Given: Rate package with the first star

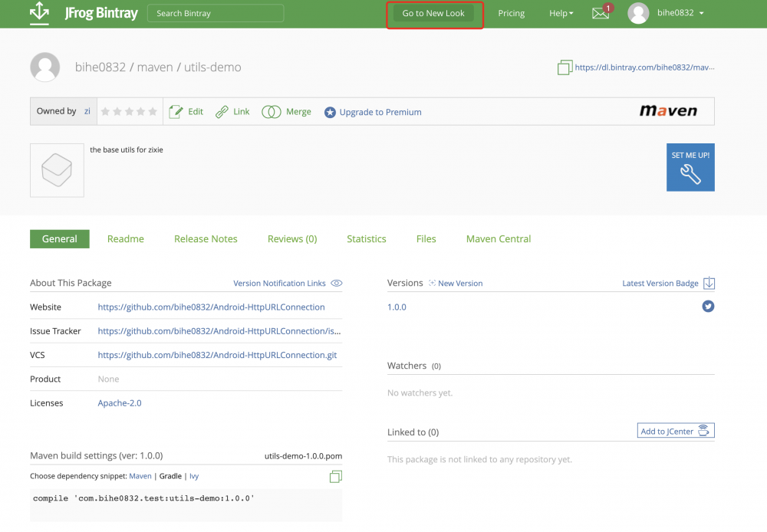Looking at the screenshot, I should 105,111.
